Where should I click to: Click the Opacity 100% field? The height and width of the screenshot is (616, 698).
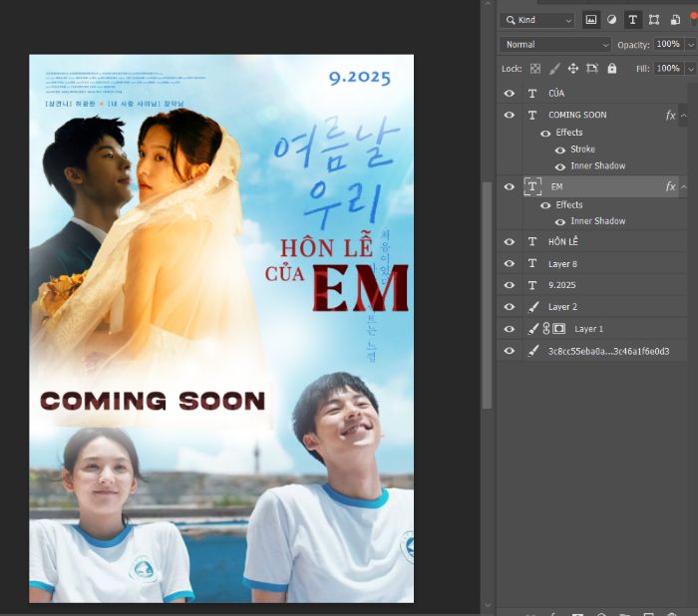[x=669, y=44]
